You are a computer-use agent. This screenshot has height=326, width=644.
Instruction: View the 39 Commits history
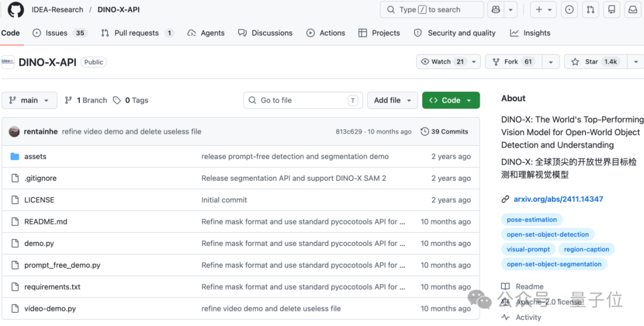[x=444, y=131]
